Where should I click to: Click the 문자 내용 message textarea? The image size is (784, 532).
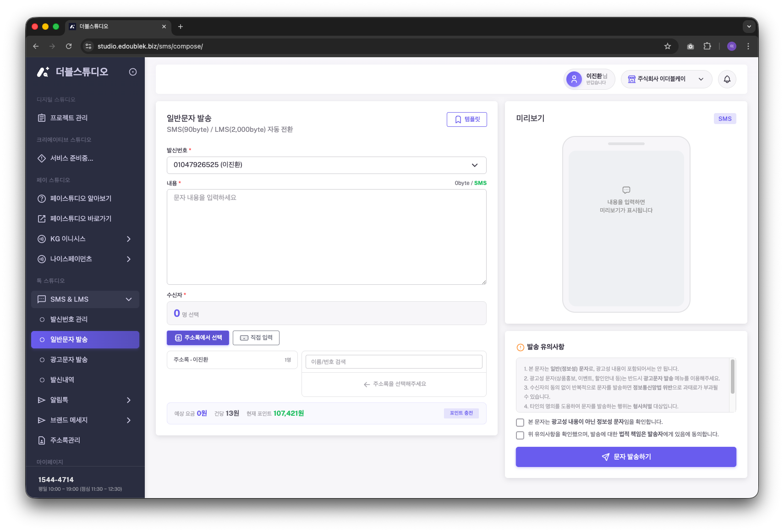tap(327, 237)
